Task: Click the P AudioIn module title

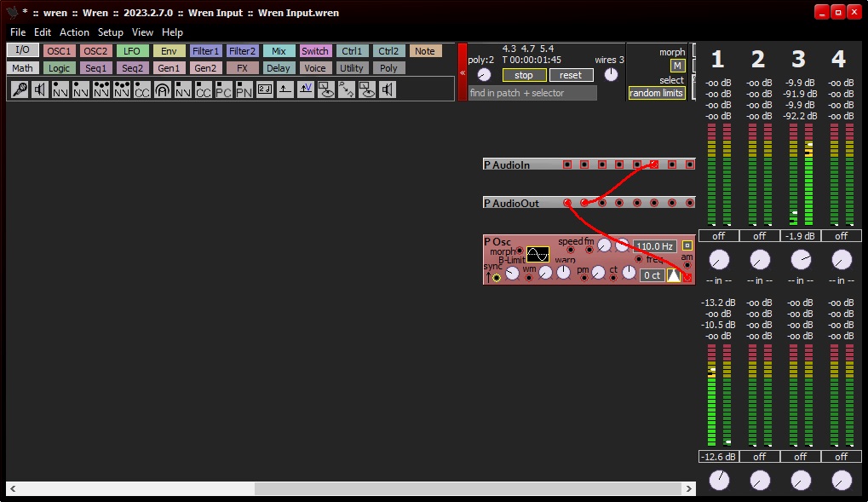Action: click(507, 164)
